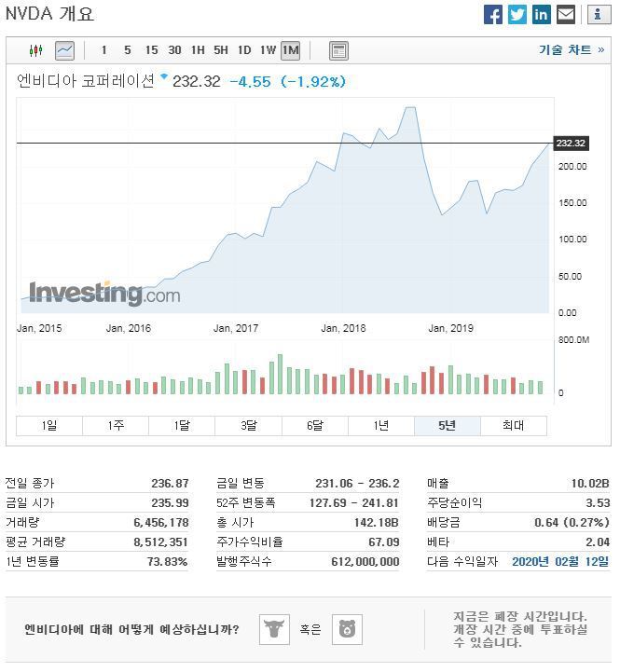
Task: Select the 3달 time range tab
Action: pyautogui.click(x=248, y=426)
